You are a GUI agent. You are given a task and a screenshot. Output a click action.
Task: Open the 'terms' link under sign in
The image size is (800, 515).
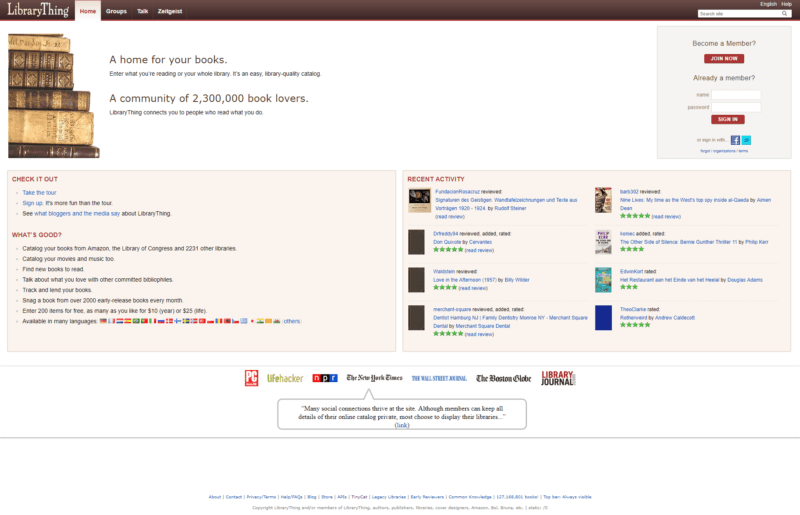click(743, 151)
